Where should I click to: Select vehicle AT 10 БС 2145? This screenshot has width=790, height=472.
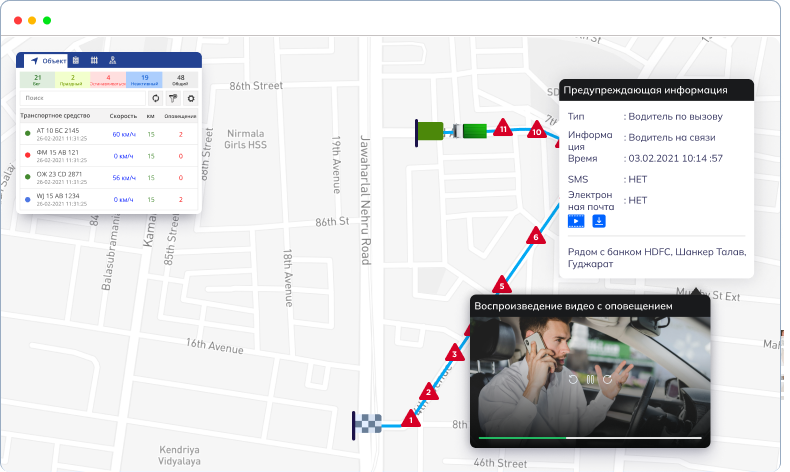click(x=108, y=134)
